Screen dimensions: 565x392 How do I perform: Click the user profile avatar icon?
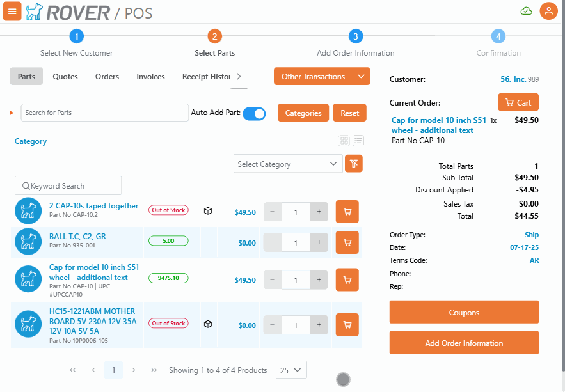[x=548, y=11]
